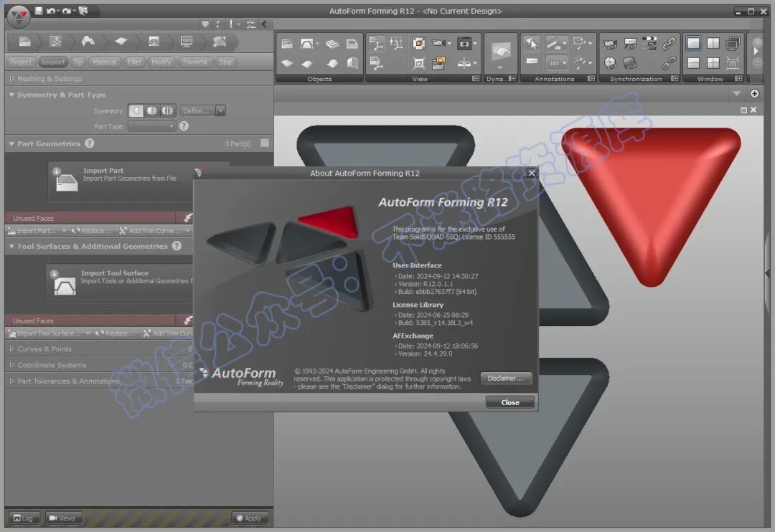775x532 pixels.
Task: Click the Save icon in quick access bar
Action: click(x=39, y=10)
